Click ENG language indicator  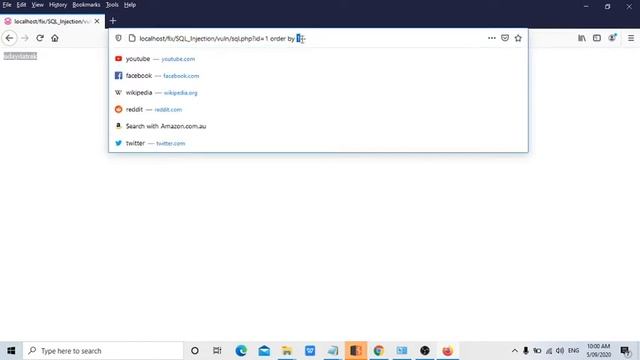pyautogui.click(x=573, y=351)
